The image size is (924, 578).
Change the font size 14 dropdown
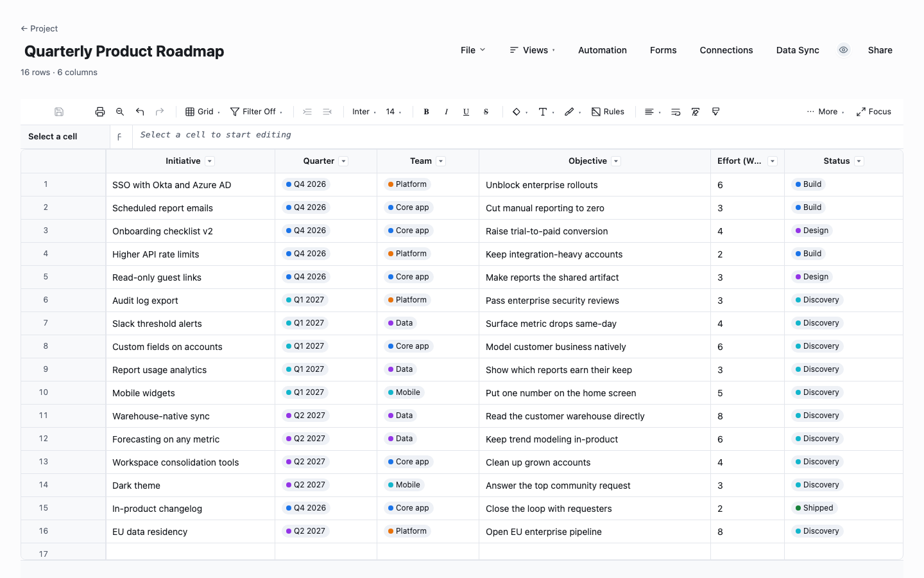click(x=393, y=112)
